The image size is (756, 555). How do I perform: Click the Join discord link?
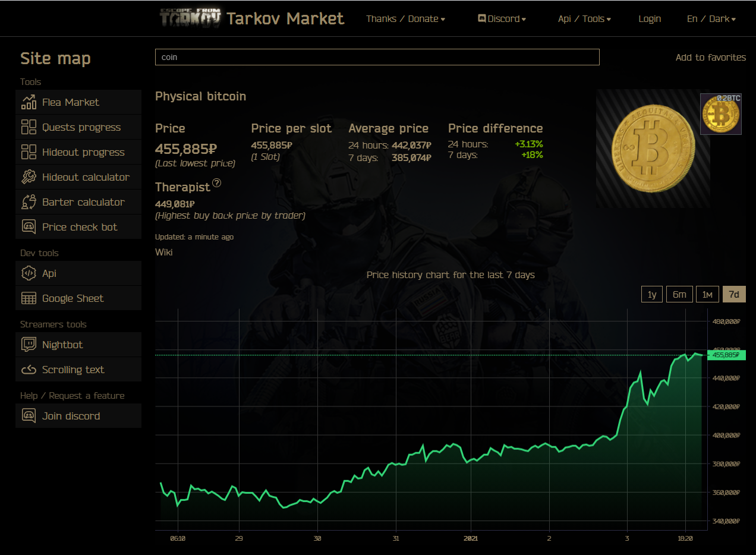(78, 416)
